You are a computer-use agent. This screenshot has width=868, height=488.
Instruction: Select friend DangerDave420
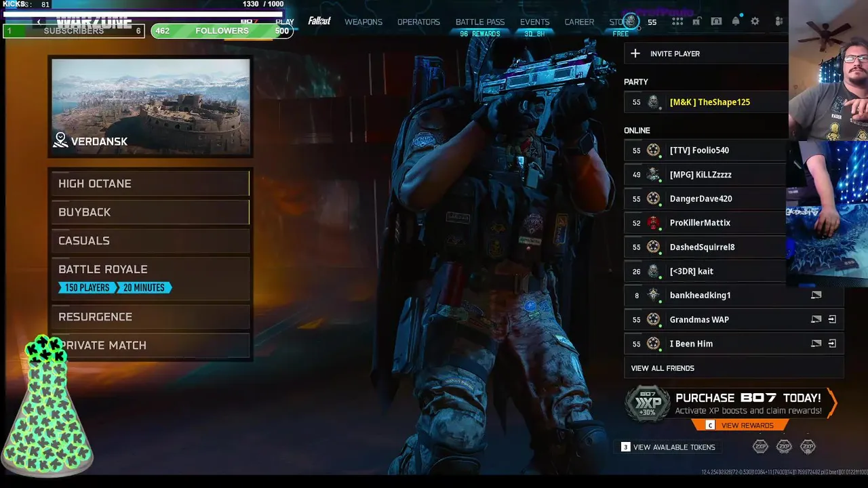coord(706,199)
